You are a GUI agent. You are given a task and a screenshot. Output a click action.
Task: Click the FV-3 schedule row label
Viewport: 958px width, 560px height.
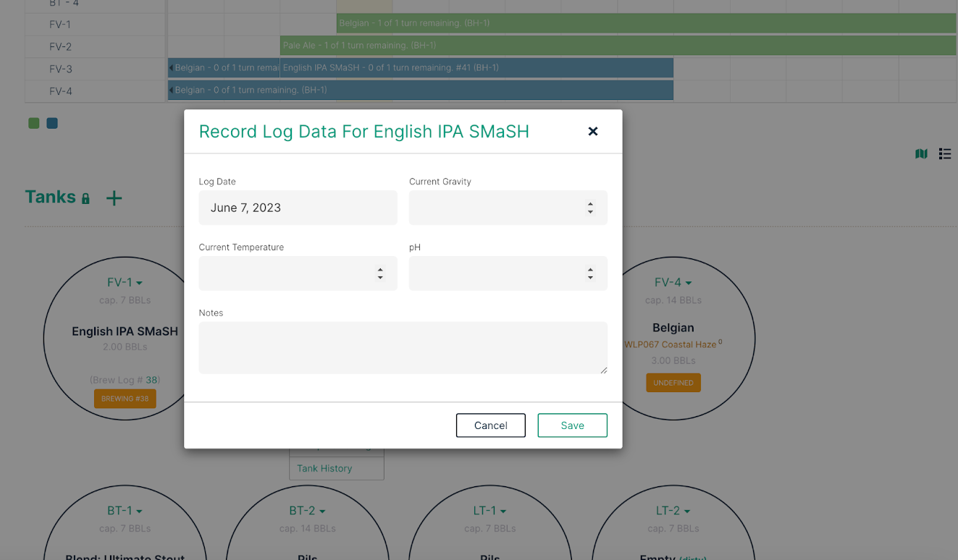pos(60,69)
